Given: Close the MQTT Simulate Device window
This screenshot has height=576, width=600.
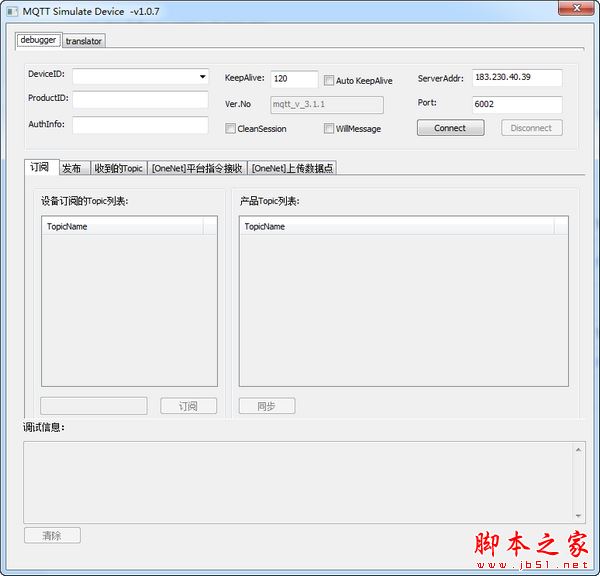Looking at the screenshot, I should pyautogui.click(x=577, y=8).
